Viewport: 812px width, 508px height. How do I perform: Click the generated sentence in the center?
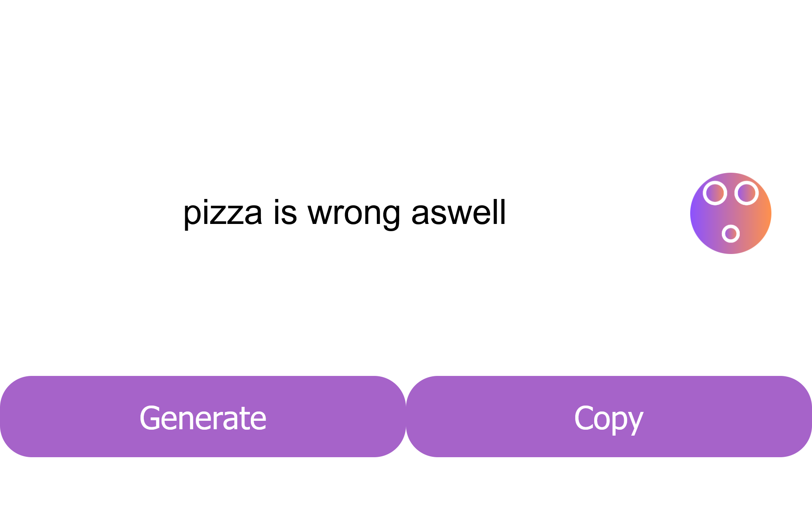pyautogui.click(x=344, y=213)
